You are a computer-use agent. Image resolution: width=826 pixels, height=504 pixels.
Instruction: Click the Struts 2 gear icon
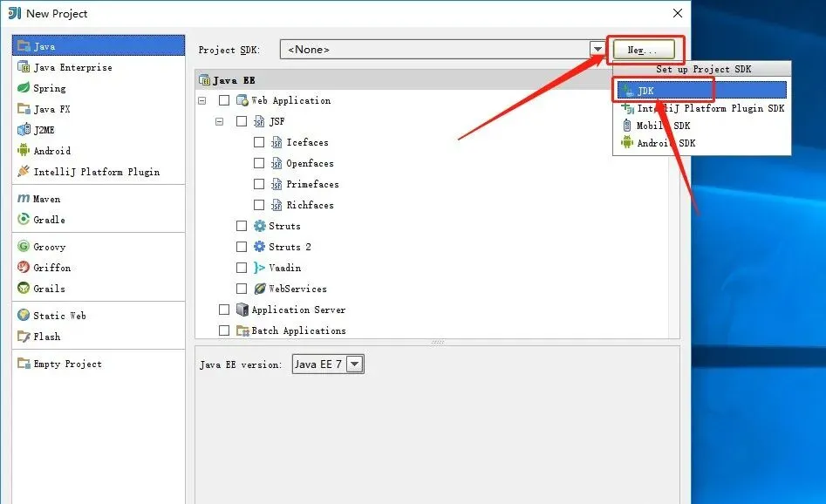coord(260,247)
